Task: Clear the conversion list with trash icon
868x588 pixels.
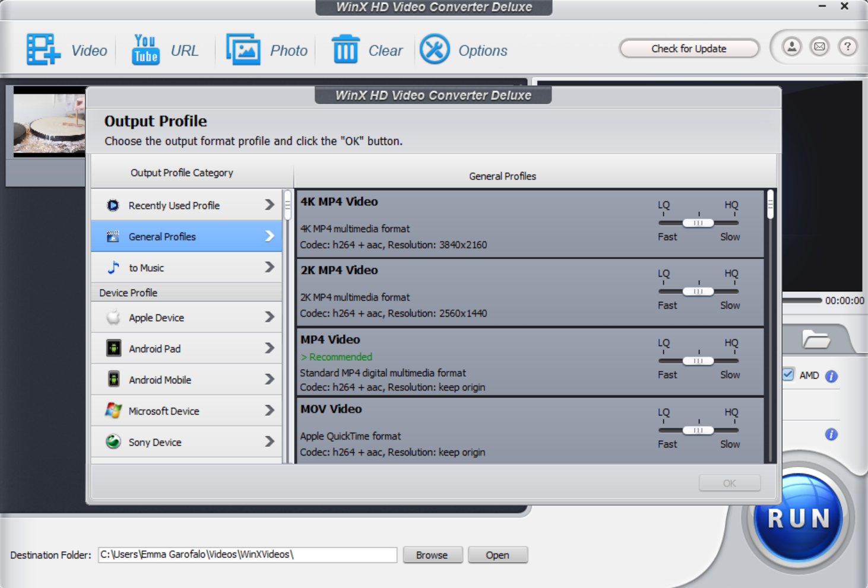Action: tap(347, 49)
